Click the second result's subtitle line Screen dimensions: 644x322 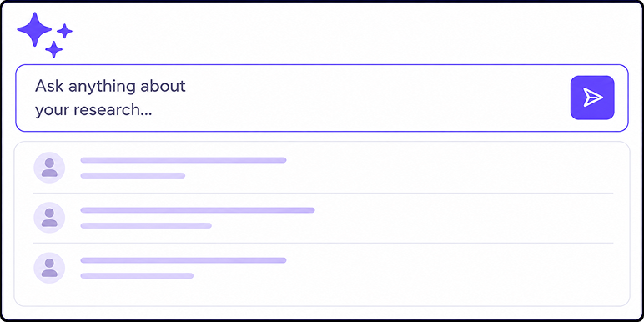tap(146, 225)
